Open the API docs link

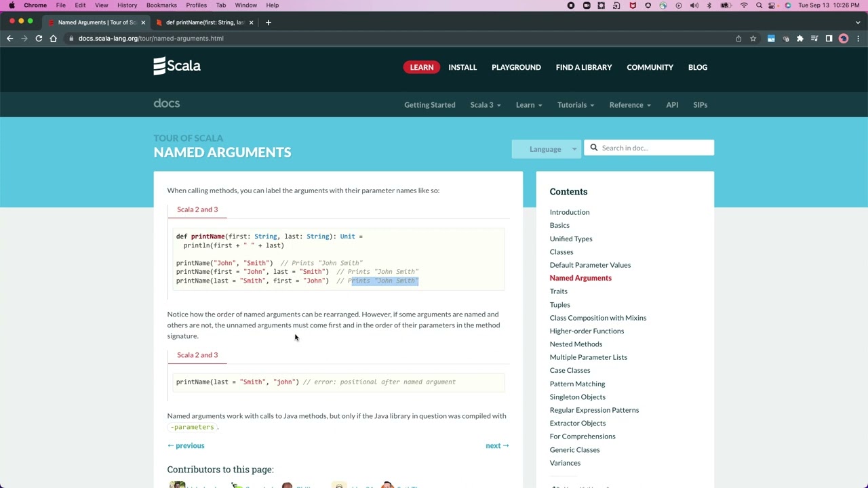click(672, 105)
